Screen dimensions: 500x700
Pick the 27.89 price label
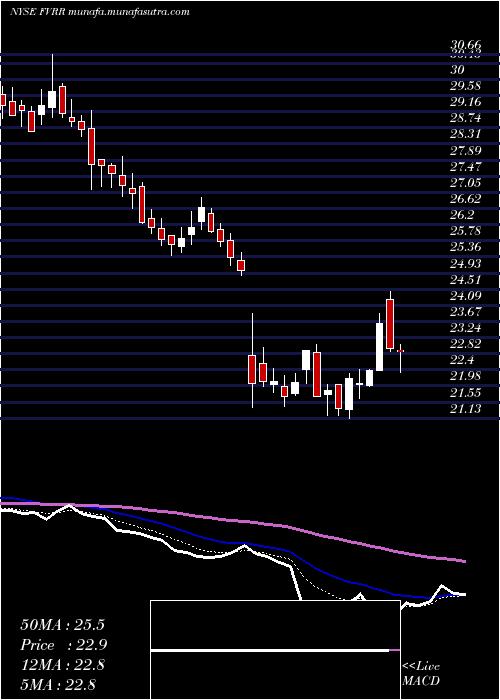coord(466,150)
